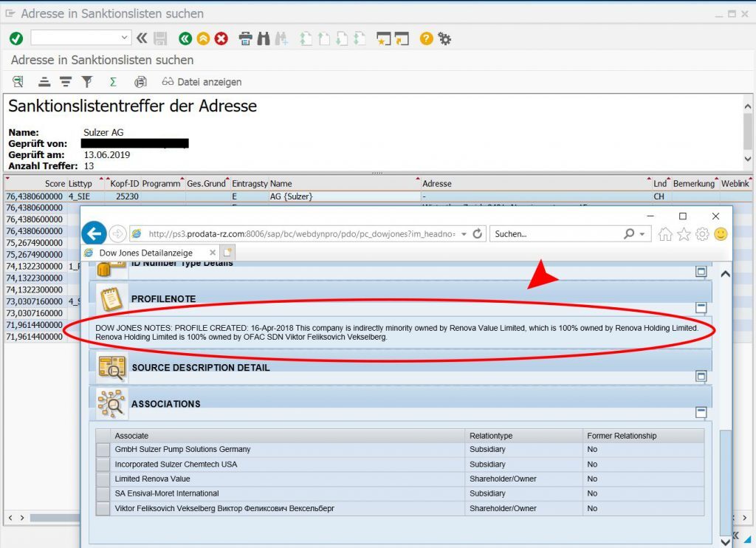Click the red Cancel icon
The height and width of the screenshot is (548, 756).
pyautogui.click(x=221, y=38)
